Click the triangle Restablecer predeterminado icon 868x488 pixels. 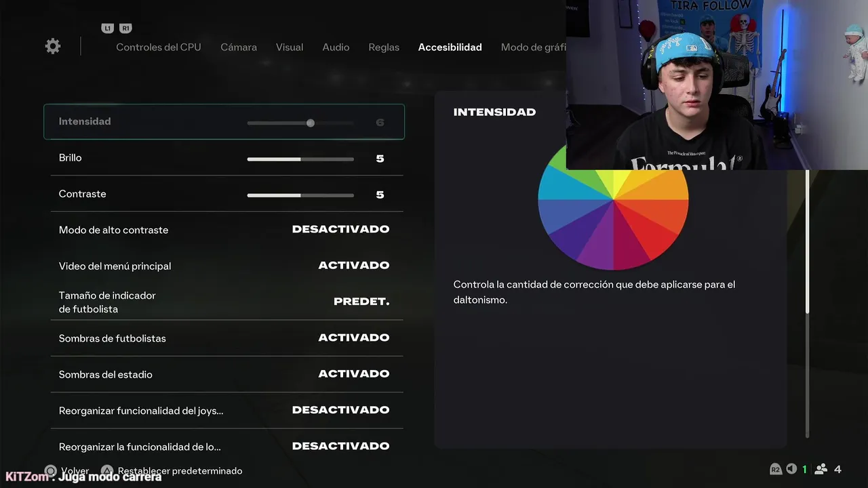pyautogui.click(x=107, y=470)
